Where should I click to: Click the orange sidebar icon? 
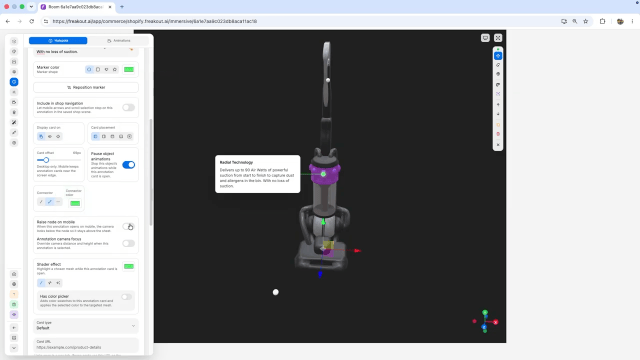pyautogui.click(x=14, y=294)
